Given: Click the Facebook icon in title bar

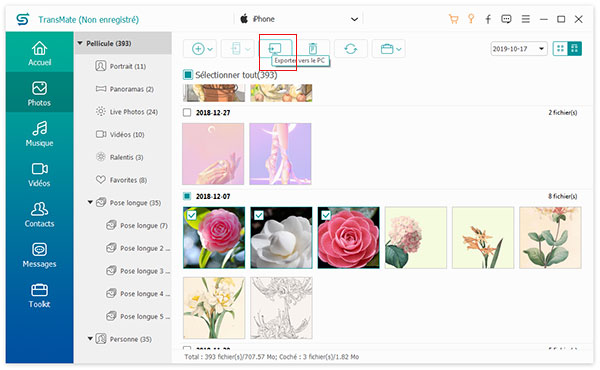Looking at the screenshot, I should pos(488,19).
